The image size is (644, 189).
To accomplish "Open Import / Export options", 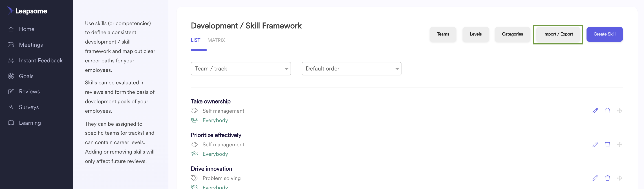I will 558,34.
